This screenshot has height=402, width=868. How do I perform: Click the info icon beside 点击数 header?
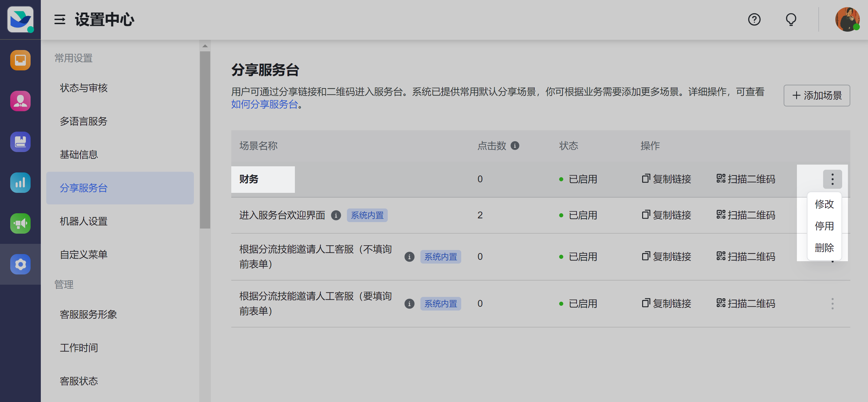click(515, 146)
